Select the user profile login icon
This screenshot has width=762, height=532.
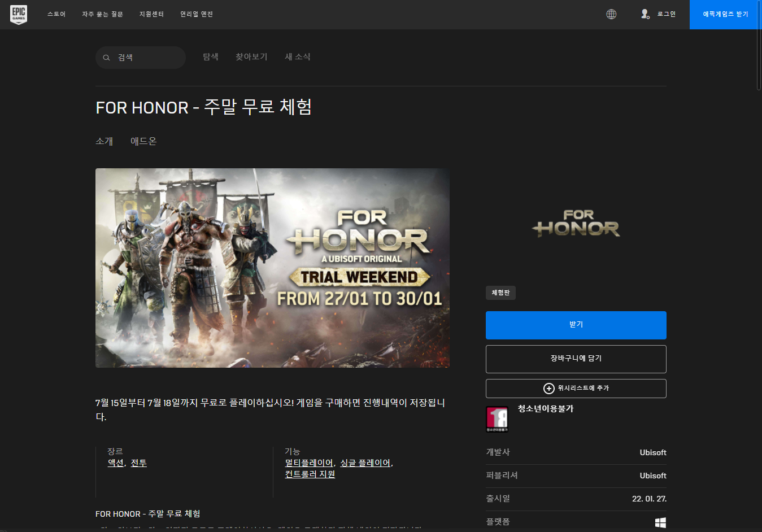[x=645, y=14]
